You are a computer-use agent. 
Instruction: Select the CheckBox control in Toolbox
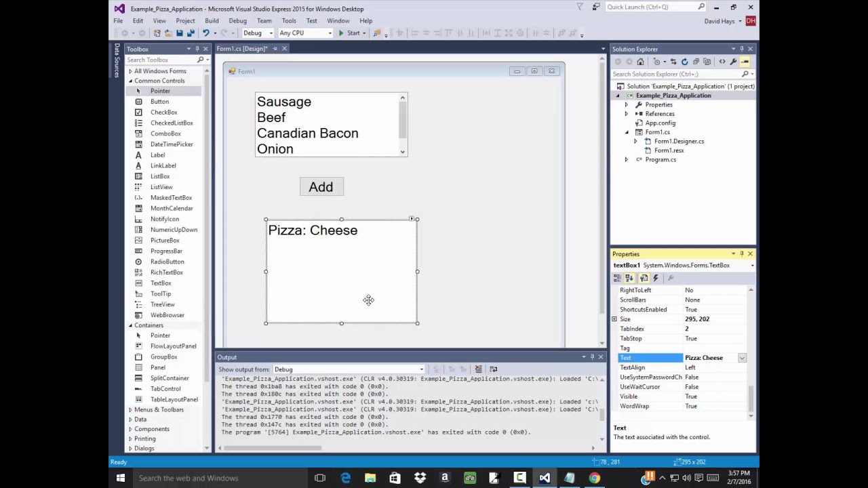click(163, 113)
